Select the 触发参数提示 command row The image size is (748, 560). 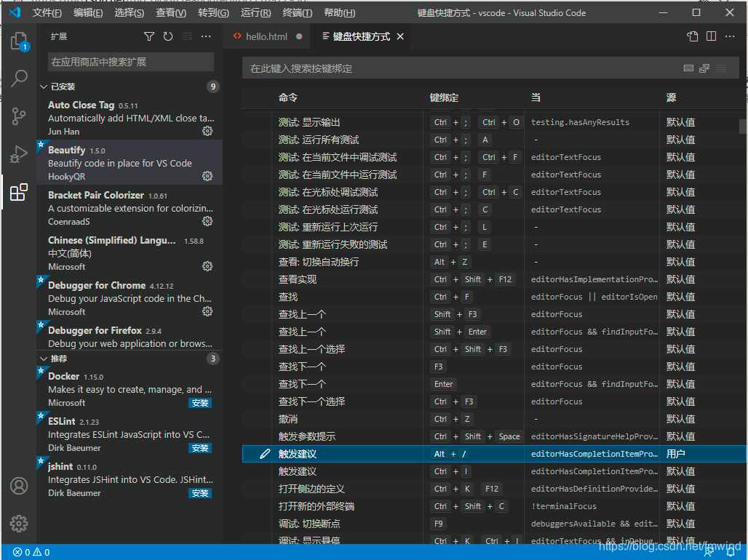click(x=494, y=436)
